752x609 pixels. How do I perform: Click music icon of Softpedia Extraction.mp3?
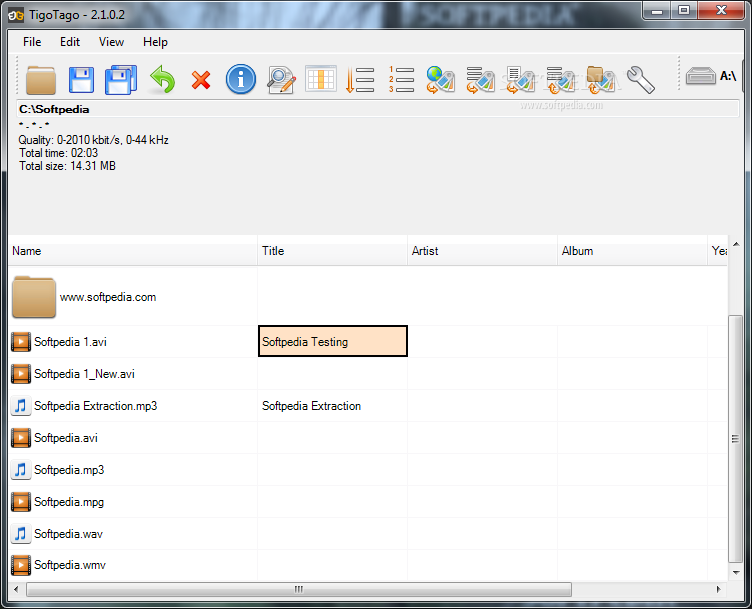click(21, 406)
